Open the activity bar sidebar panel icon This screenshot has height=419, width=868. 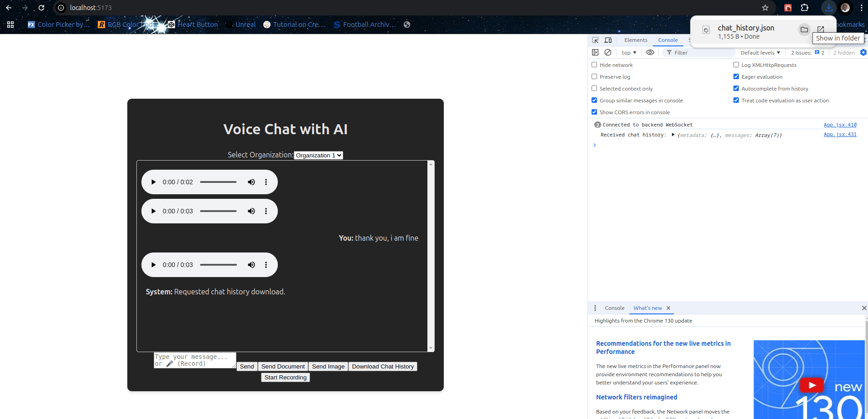[x=595, y=52]
